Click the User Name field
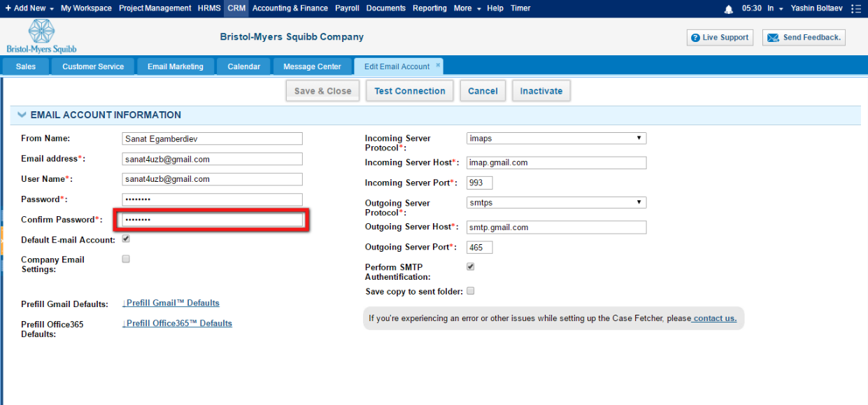 tap(212, 179)
